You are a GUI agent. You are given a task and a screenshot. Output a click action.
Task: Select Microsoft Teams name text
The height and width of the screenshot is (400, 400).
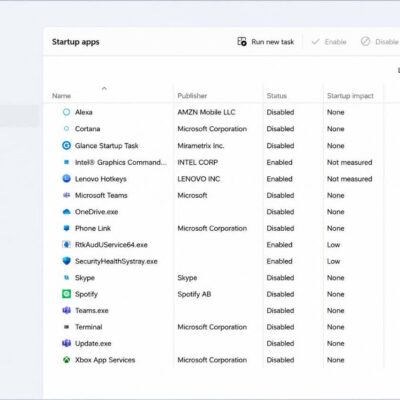coord(101,195)
